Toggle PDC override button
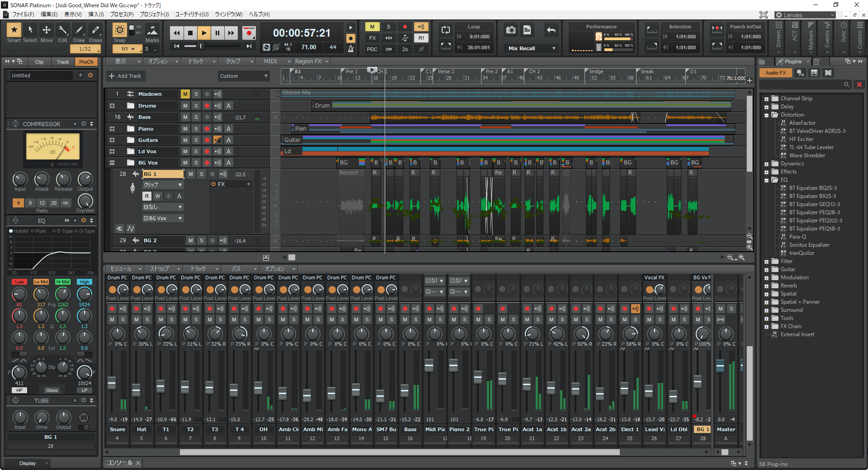Viewport: 868px width, 470px height. (372, 49)
